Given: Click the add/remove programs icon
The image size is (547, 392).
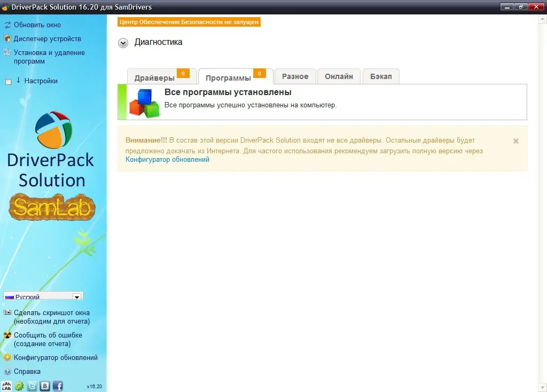Looking at the screenshot, I should [7, 53].
